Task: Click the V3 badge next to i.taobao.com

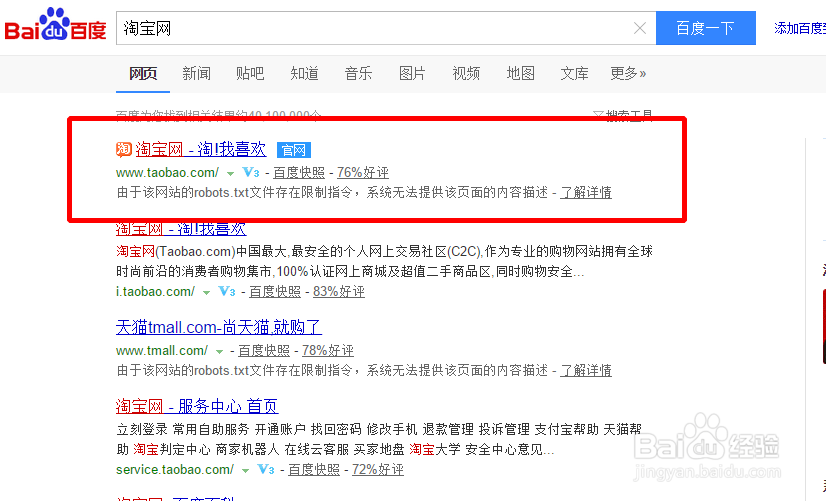Action: [x=227, y=291]
